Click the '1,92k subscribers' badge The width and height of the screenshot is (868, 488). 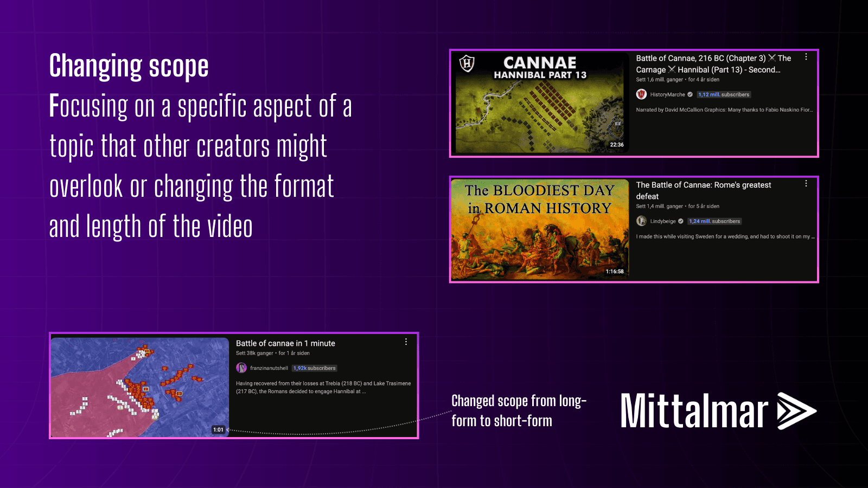(x=315, y=368)
